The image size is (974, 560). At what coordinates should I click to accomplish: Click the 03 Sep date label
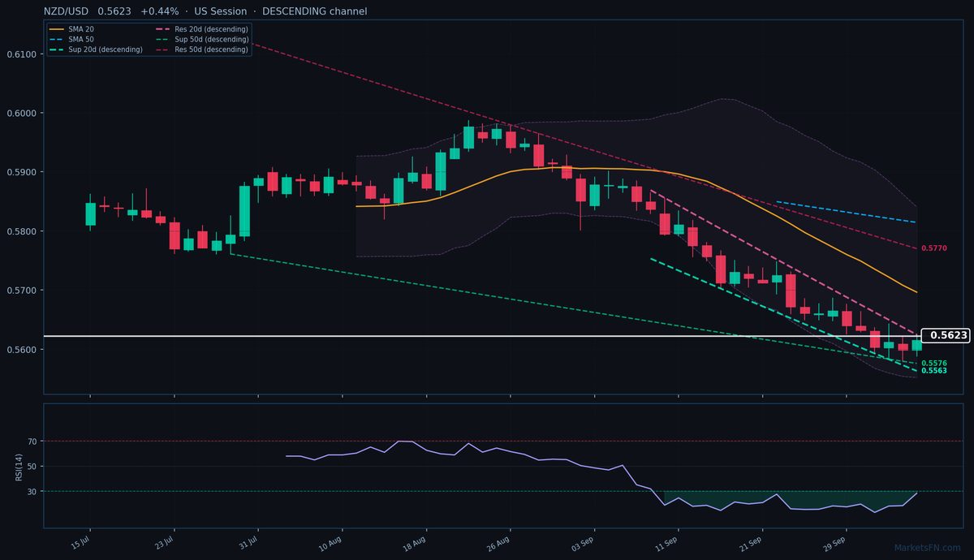584,543
